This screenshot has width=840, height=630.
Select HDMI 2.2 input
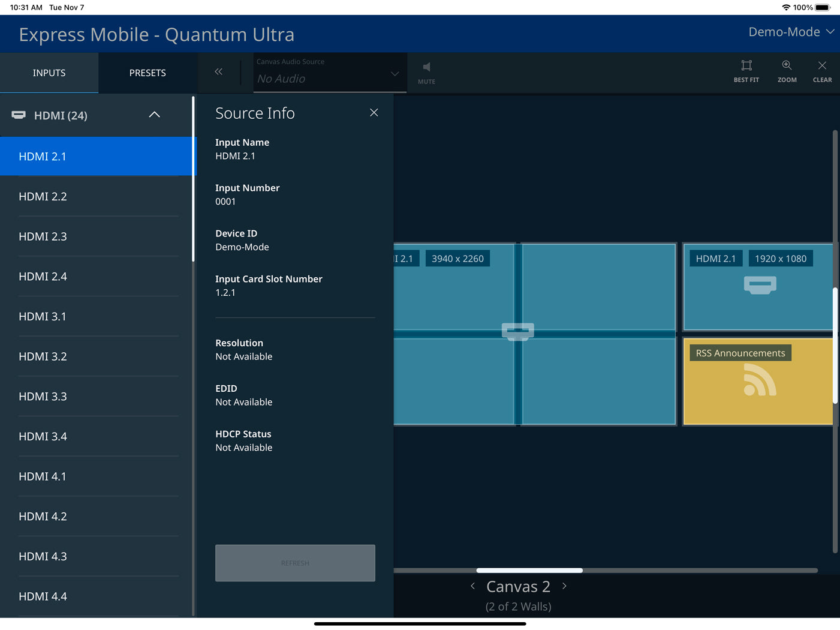pyautogui.click(x=98, y=196)
